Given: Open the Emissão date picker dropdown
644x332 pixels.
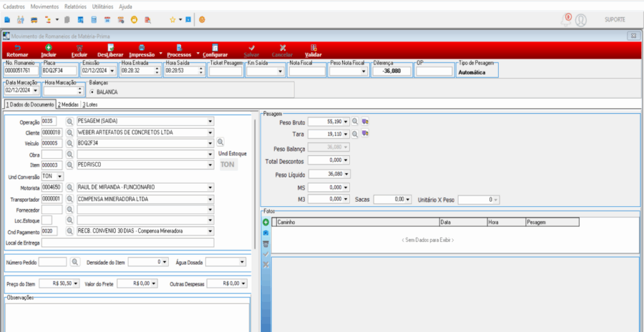Looking at the screenshot, I should [x=112, y=71].
